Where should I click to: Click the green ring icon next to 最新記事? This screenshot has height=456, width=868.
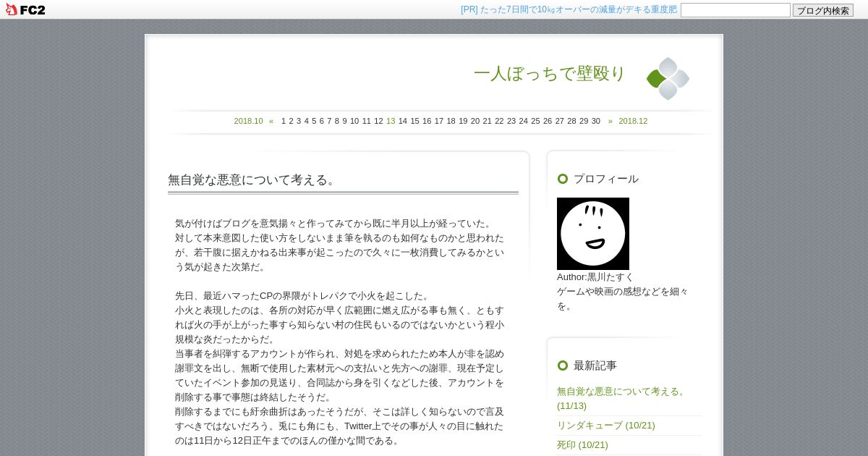coord(563,366)
